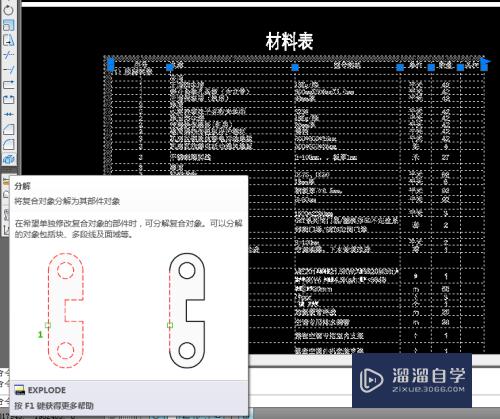This screenshot has height=419, width=500.
Task: Activate the Trim tool
Action: click(8, 55)
